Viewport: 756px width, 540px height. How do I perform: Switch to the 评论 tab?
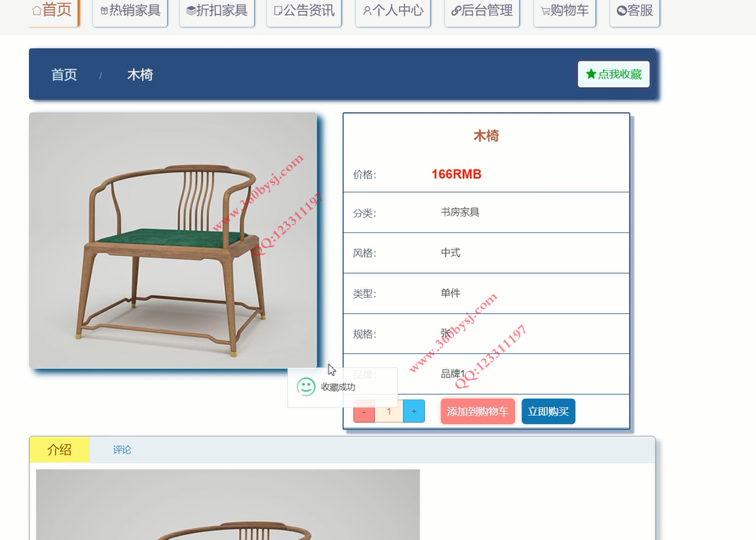tap(122, 450)
